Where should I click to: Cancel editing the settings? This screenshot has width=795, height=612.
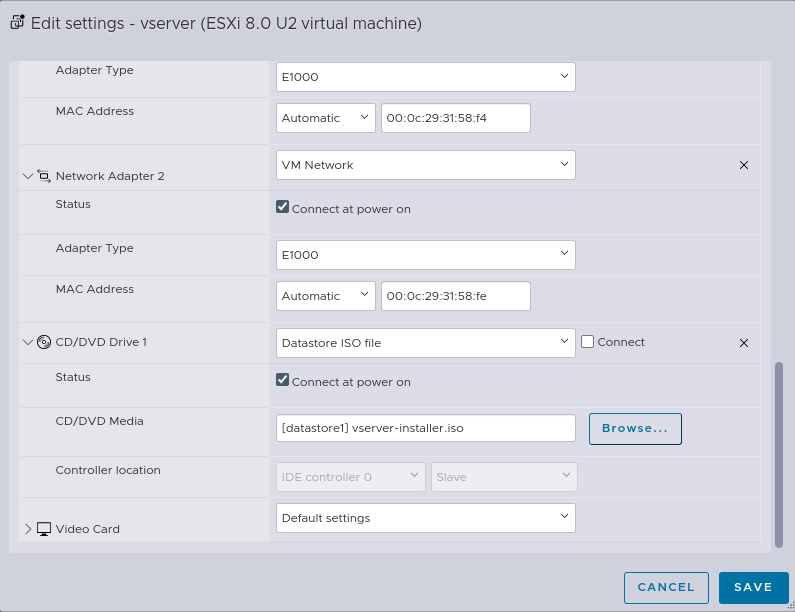(666, 587)
